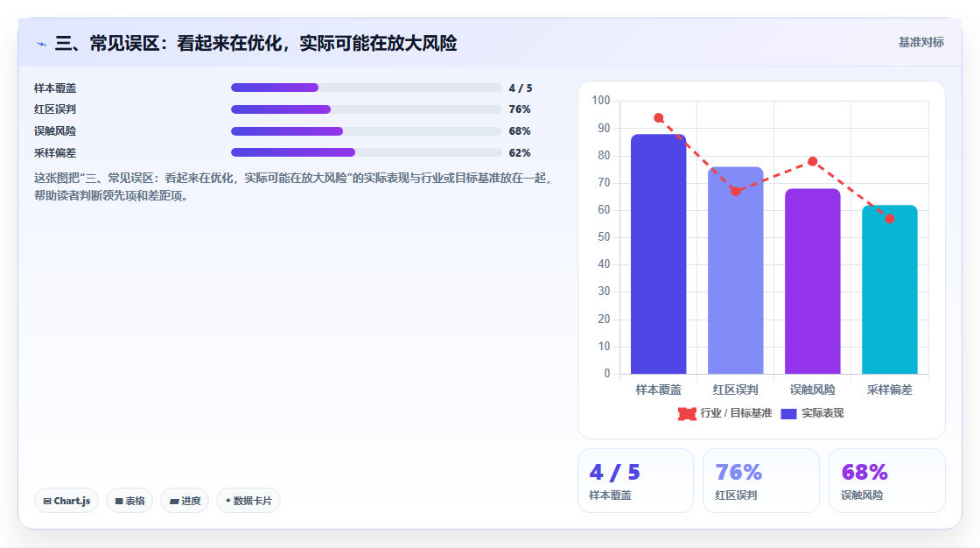
Task: Click the 76% value beside the progress bar
Action: coord(520,109)
